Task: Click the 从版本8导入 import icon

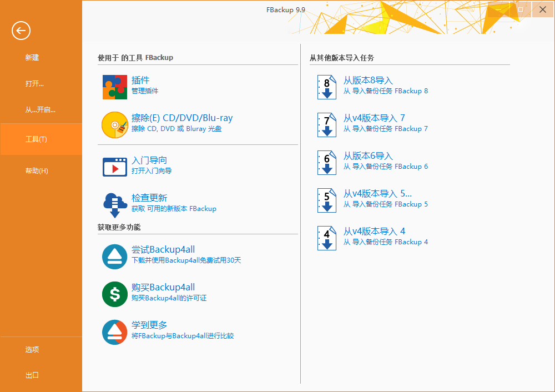Action: tap(327, 86)
